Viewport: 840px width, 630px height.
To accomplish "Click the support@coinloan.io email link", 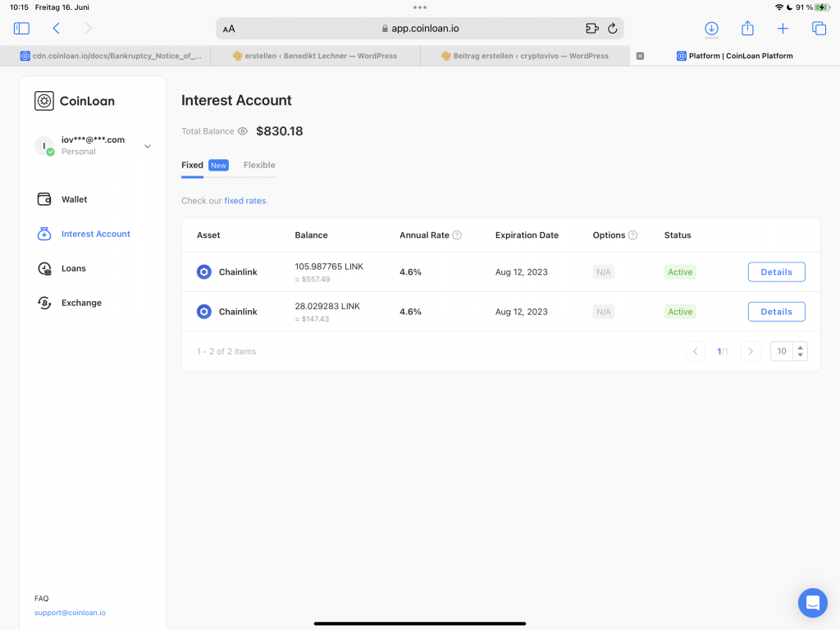I will coord(71,612).
